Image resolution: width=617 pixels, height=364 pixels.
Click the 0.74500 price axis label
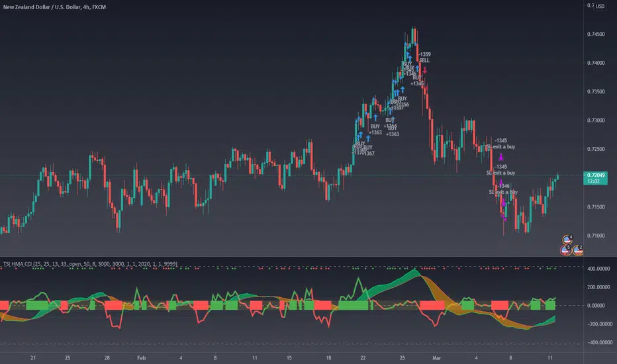[x=596, y=34]
